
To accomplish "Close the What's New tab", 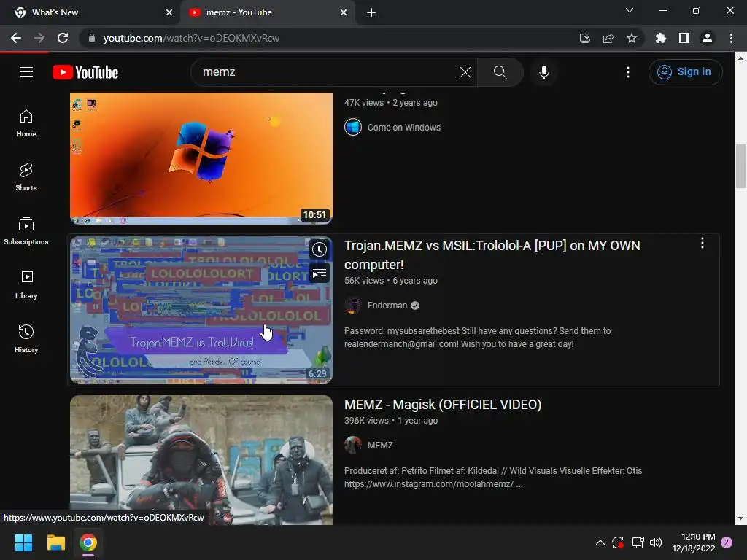I will pyautogui.click(x=169, y=12).
